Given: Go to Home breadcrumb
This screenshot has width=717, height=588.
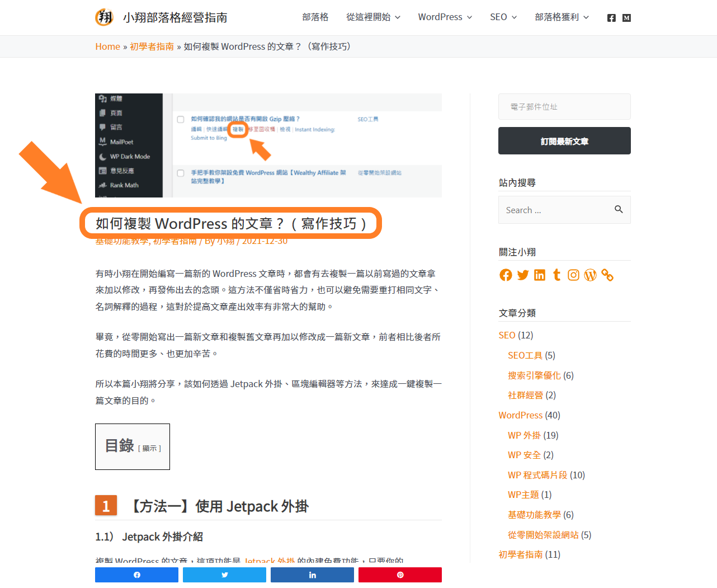Looking at the screenshot, I should 107,46.
